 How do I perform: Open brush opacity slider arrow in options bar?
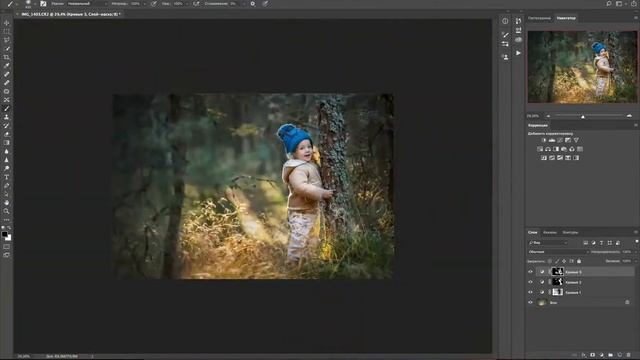tap(144, 4)
